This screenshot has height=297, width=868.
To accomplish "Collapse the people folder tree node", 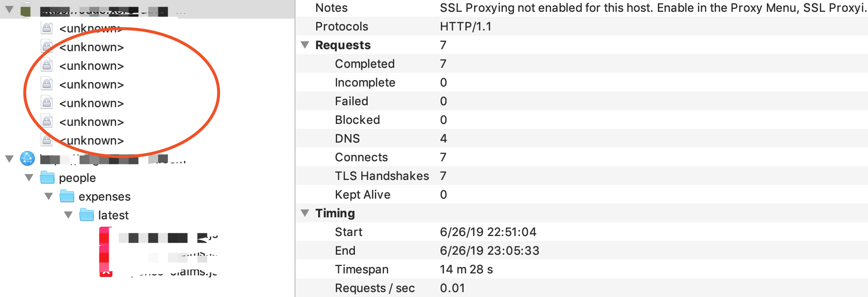I will (x=29, y=178).
